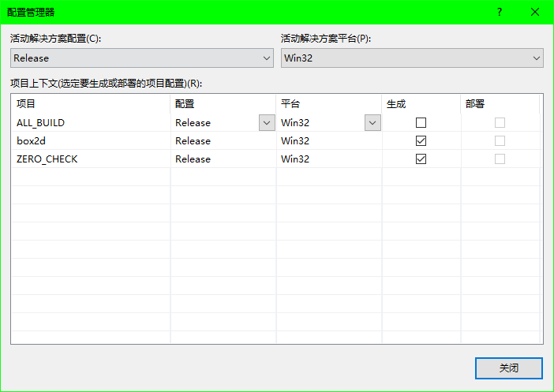Select the ZERO_CHECK project name cell
The width and height of the screenshot is (554, 392).
[x=47, y=159]
